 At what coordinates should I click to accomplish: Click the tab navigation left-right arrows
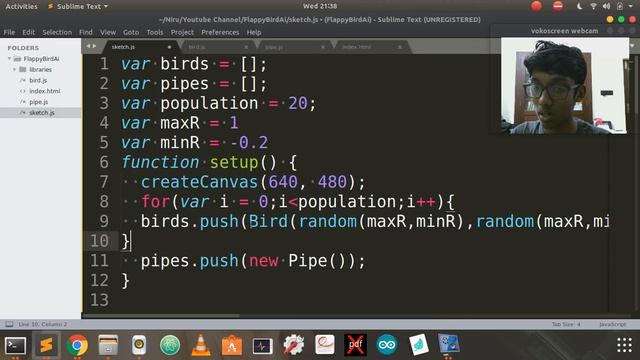point(91,46)
